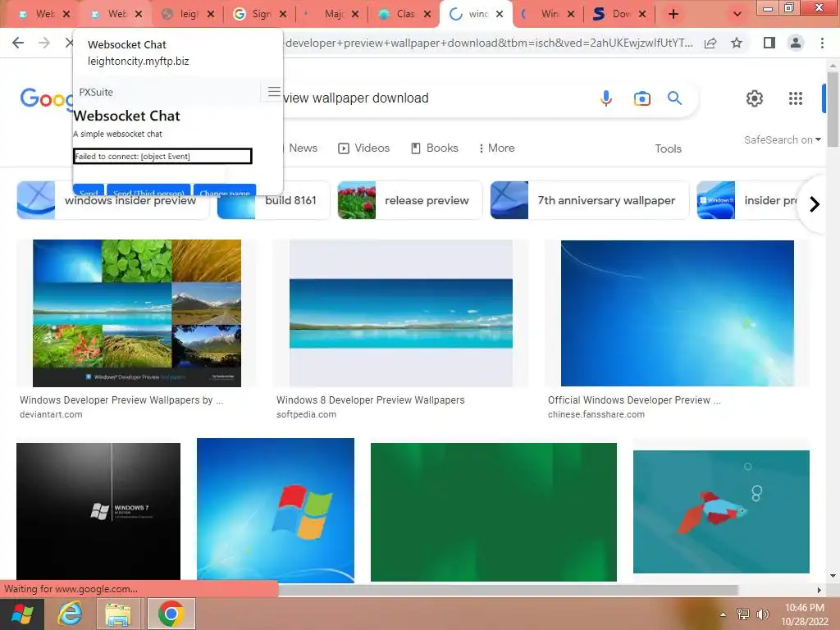
Task: Click the address bar URL
Action: tap(489, 43)
